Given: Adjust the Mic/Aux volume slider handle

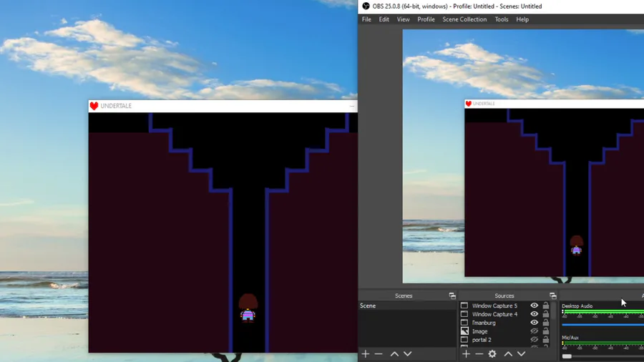Looking at the screenshot, I should 567,356.
